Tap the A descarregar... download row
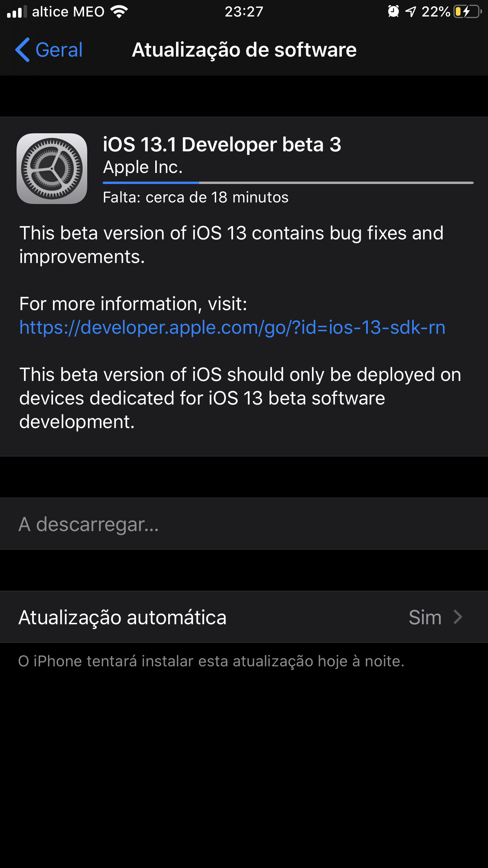 [x=244, y=524]
